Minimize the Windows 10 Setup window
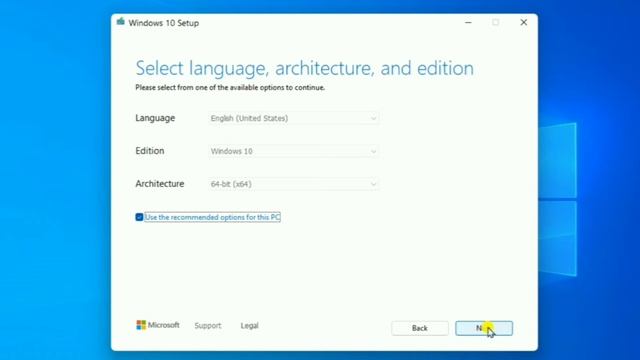Image resolution: width=640 pixels, height=360 pixels. click(x=468, y=22)
